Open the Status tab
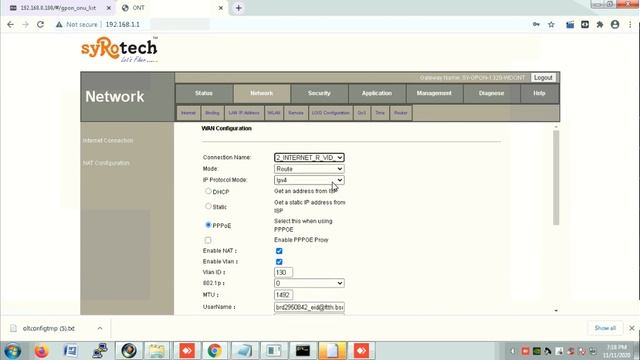 coord(204,93)
